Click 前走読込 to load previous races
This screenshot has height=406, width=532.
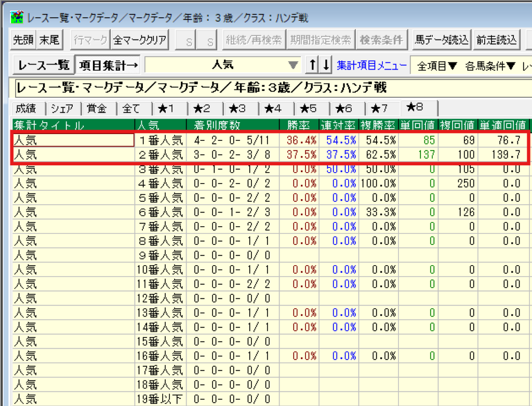click(x=496, y=40)
